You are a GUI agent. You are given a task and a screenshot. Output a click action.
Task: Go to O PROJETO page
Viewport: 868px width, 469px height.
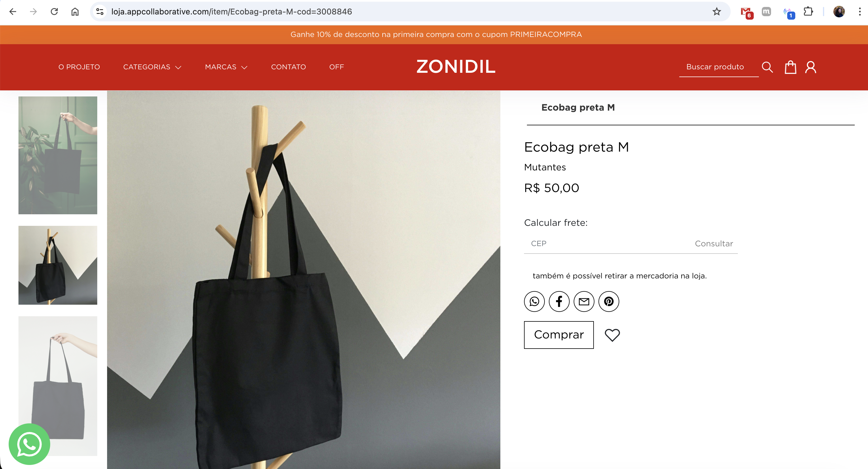coord(79,67)
